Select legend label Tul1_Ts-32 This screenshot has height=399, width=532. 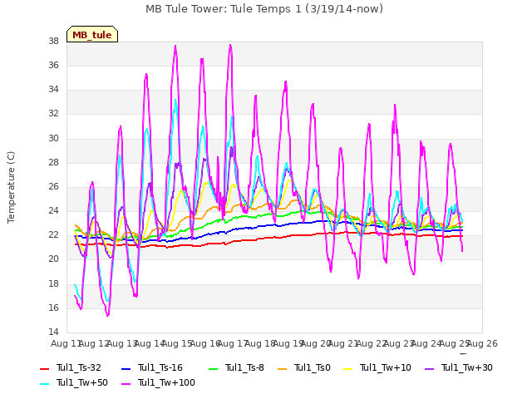(79, 367)
